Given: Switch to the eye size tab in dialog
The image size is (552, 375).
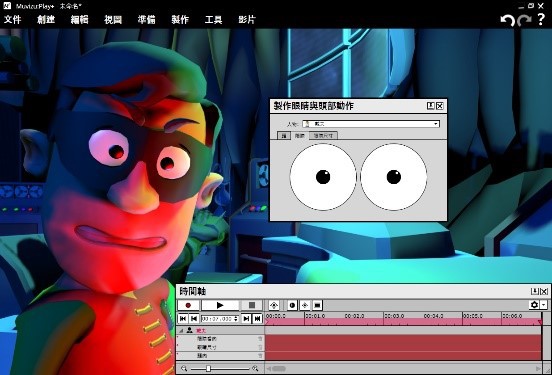Looking at the screenshot, I should tap(323, 136).
